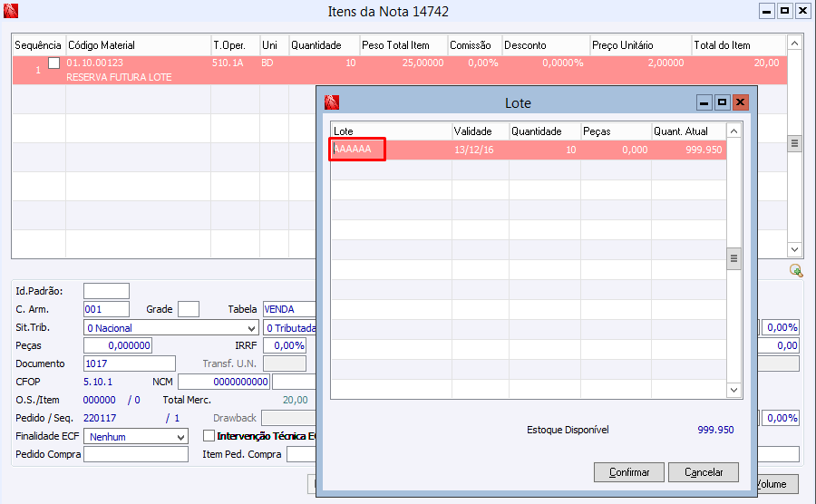Image resolution: width=816 pixels, height=504 pixels.
Task: Click the Pedido Compra input field
Action: coord(136,454)
